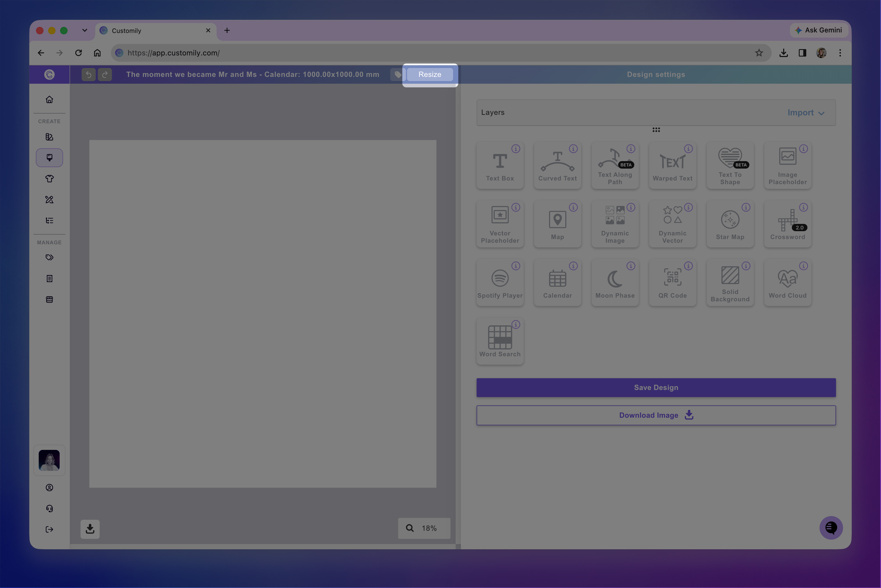Image resolution: width=881 pixels, height=588 pixels.
Task: Add a Word Search element
Action: (x=500, y=341)
